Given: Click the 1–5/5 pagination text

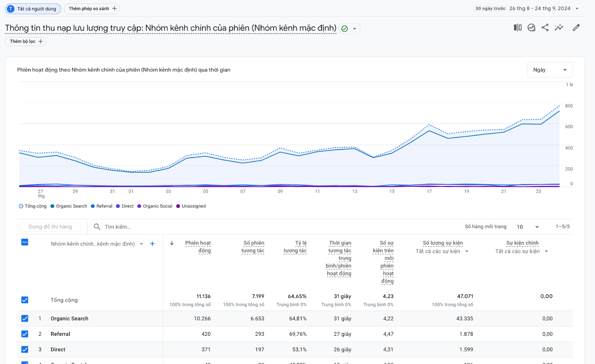Looking at the screenshot, I should point(563,227).
